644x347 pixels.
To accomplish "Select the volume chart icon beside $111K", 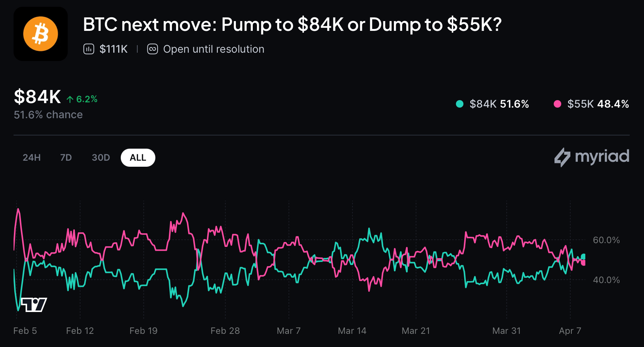I will (88, 49).
